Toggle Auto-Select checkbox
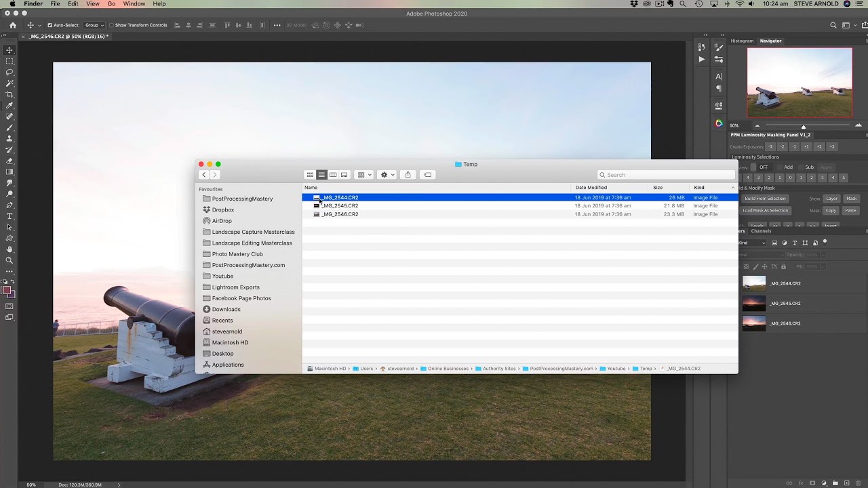Image resolution: width=868 pixels, height=488 pixels. (x=50, y=25)
